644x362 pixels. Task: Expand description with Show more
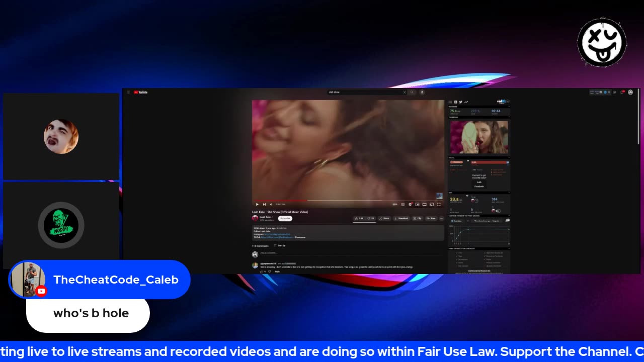coord(300,237)
